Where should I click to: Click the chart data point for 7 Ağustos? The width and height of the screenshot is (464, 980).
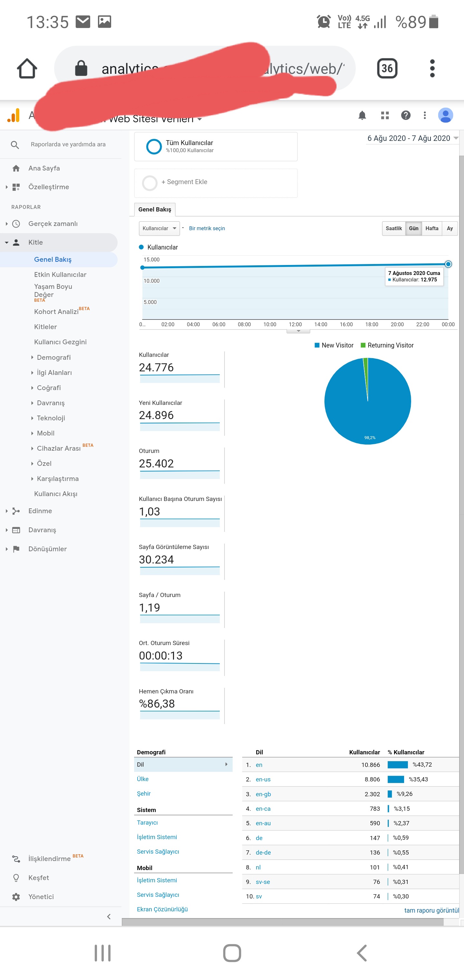(448, 264)
